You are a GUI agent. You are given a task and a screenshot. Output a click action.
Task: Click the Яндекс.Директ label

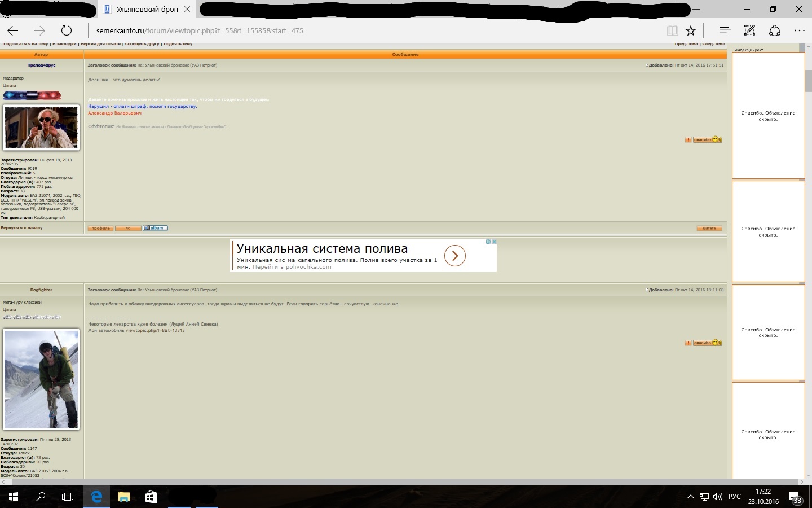click(748, 50)
